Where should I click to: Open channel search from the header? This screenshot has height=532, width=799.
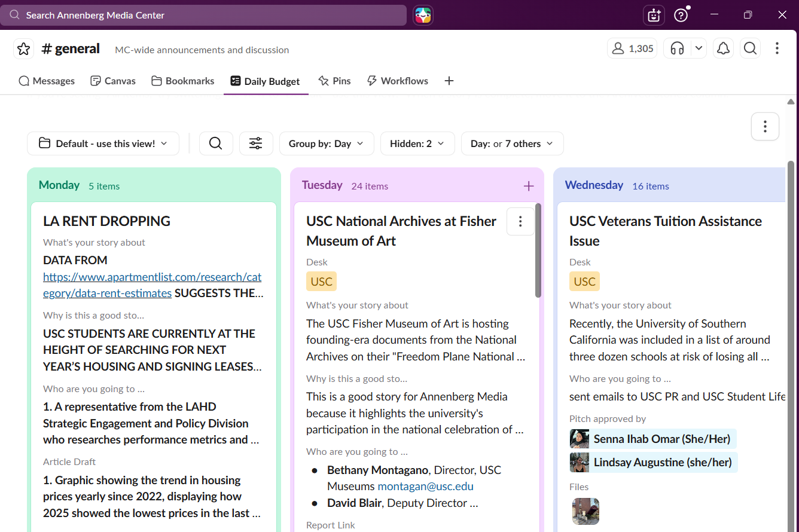click(x=750, y=48)
